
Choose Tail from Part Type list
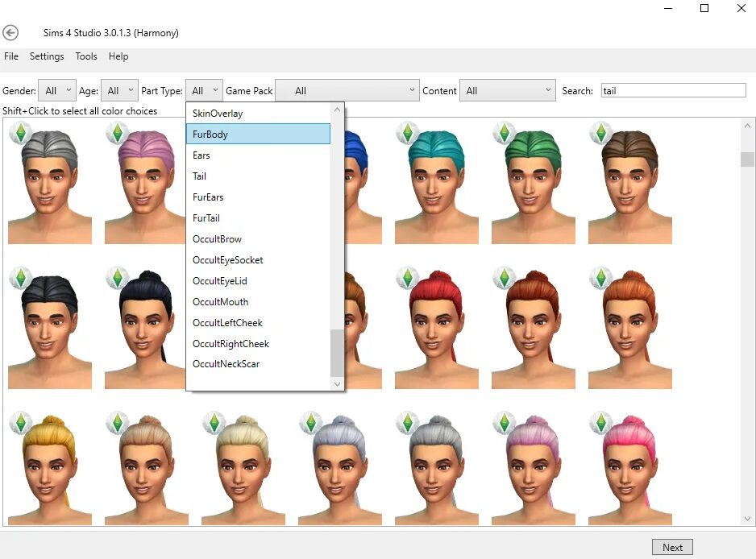pyautogui.click(x=258, y=176)
